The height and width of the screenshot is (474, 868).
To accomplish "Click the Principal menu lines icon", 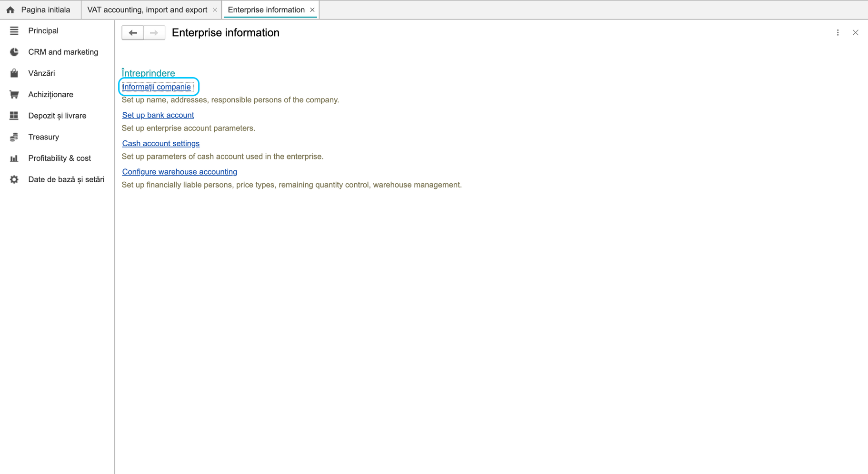I will point(14,31).
